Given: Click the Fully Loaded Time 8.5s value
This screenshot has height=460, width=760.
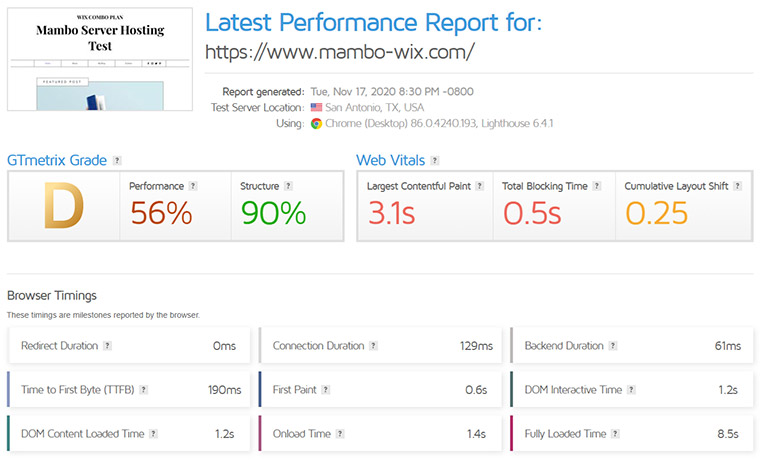Looking at the screenshot, I should pyautogui.click(x=728, y=434).
